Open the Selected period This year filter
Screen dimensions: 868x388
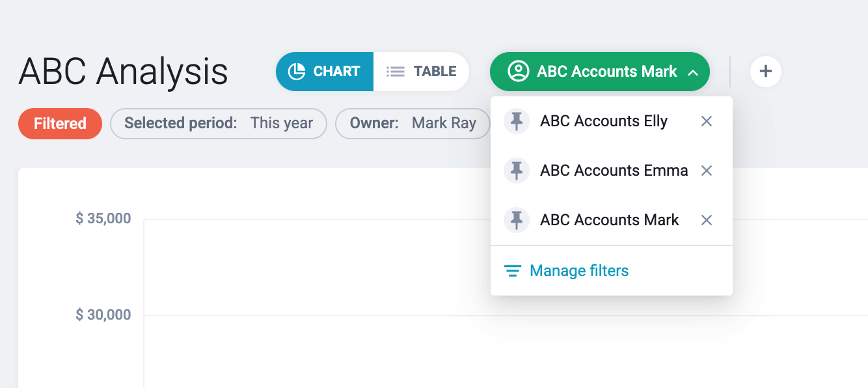coord(219,124)
